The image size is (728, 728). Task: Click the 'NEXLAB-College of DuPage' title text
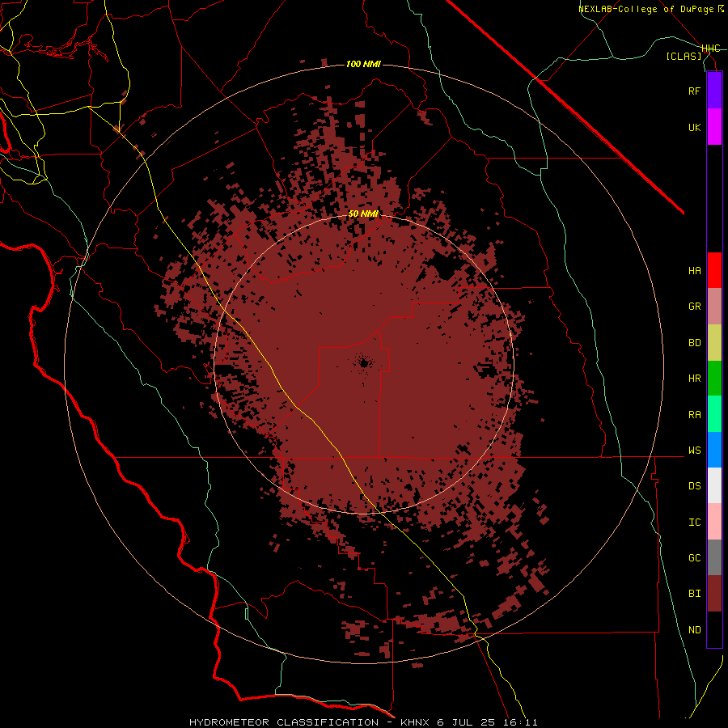pos(646,9)
